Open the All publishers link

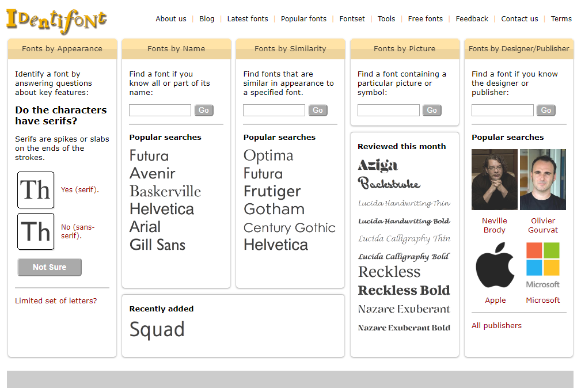496,325
